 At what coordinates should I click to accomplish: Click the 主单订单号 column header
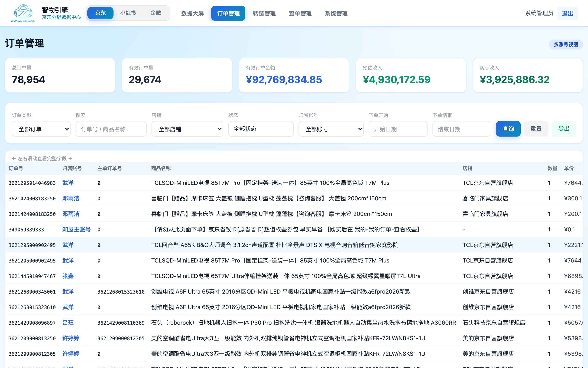click(110, 168)
